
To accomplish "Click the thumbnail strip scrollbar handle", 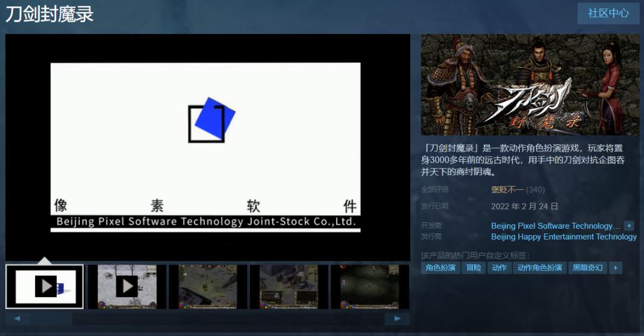I will click(52, 318).
